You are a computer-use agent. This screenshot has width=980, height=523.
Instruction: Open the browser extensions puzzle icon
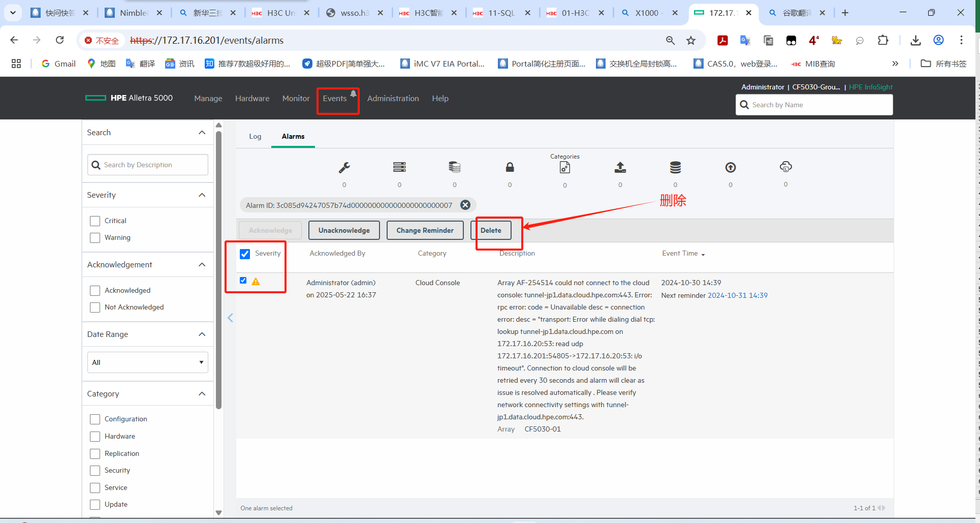tap(883, 40)
